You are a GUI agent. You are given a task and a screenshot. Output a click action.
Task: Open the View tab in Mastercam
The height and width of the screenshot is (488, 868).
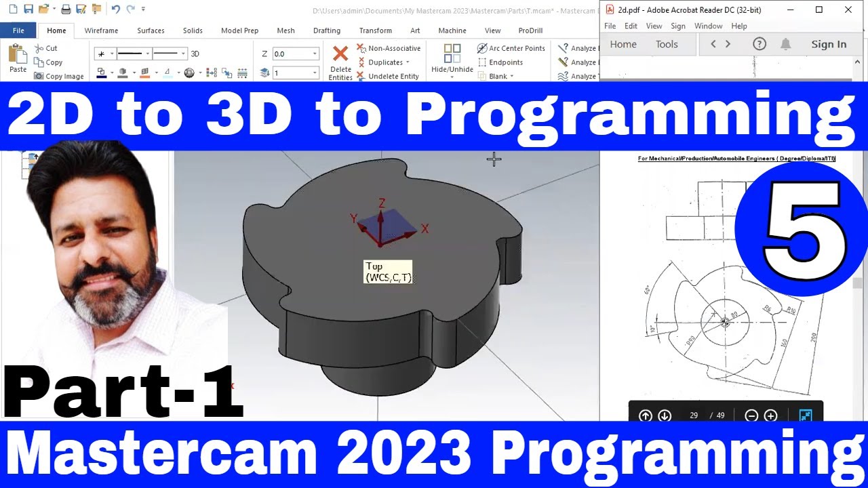pos(493,30)
